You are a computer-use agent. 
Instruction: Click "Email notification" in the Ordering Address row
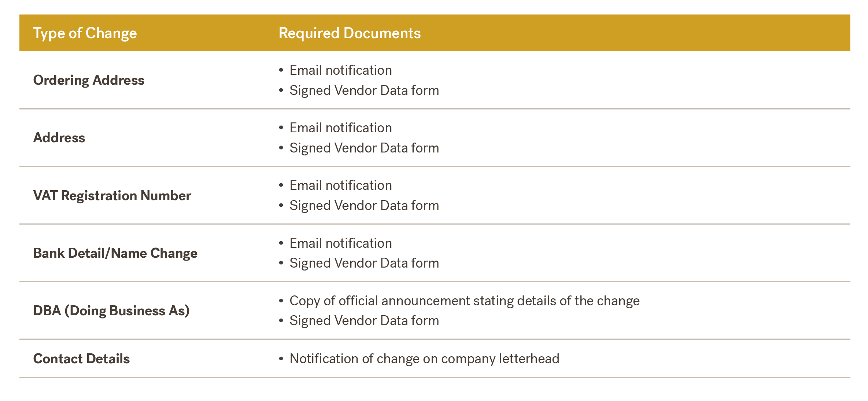pyautogui.click(x=340, y=70)
